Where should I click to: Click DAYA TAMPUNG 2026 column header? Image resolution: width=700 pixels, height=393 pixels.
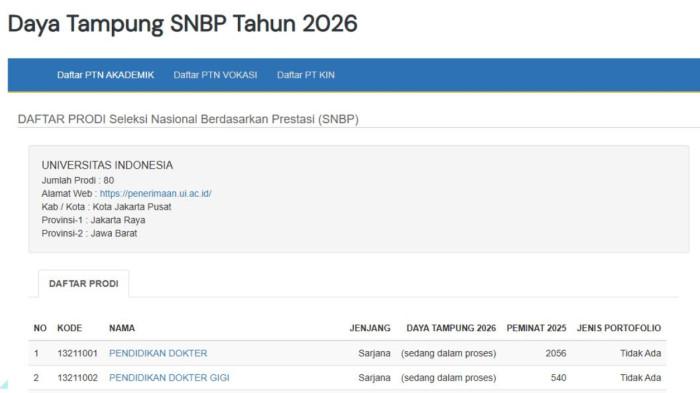pos(451,328)
